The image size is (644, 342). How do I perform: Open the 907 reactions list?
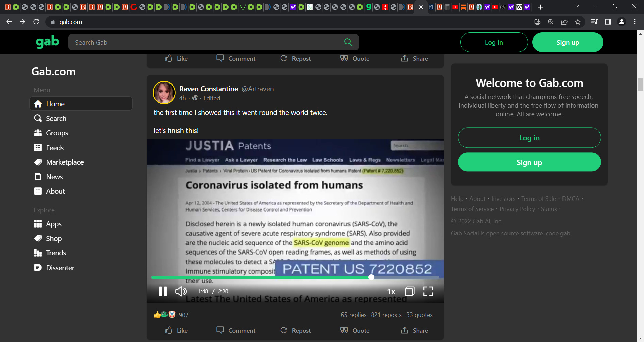tap(171, 315)
